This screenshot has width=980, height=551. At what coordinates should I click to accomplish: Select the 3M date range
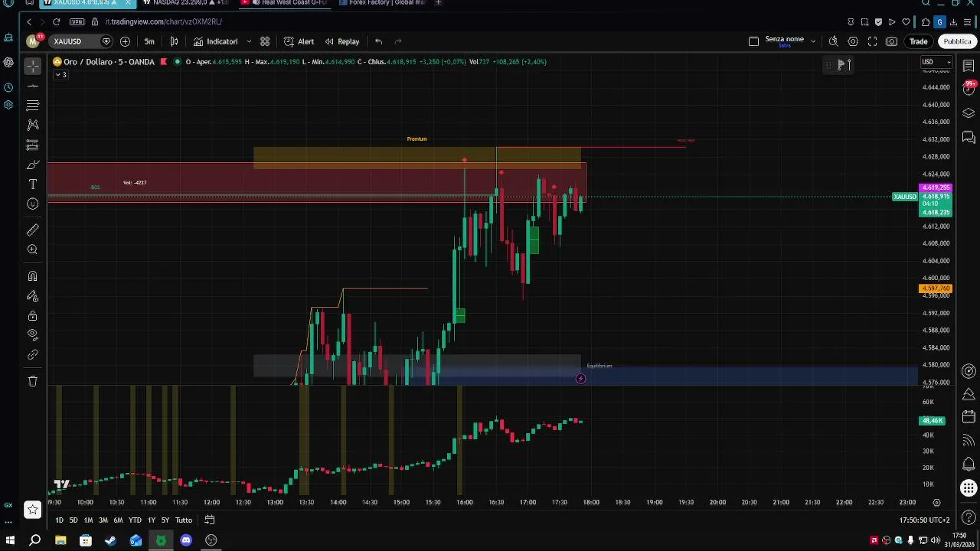(103, 520)
